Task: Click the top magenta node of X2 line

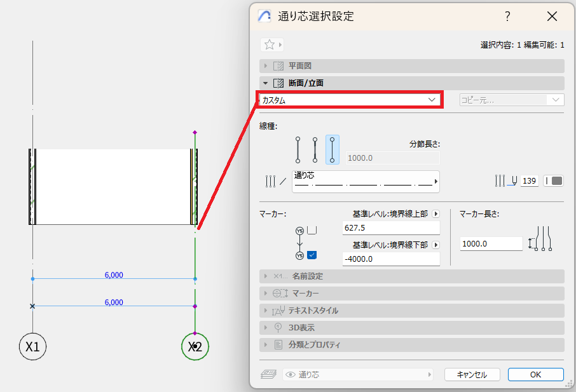Action: coord(195,132)
